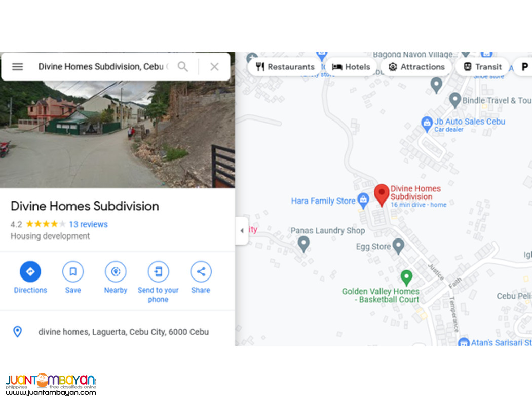The height and width of the screenshot is (399, 532).
Task: Select the Attractions chip
Action: click(416, 67)
